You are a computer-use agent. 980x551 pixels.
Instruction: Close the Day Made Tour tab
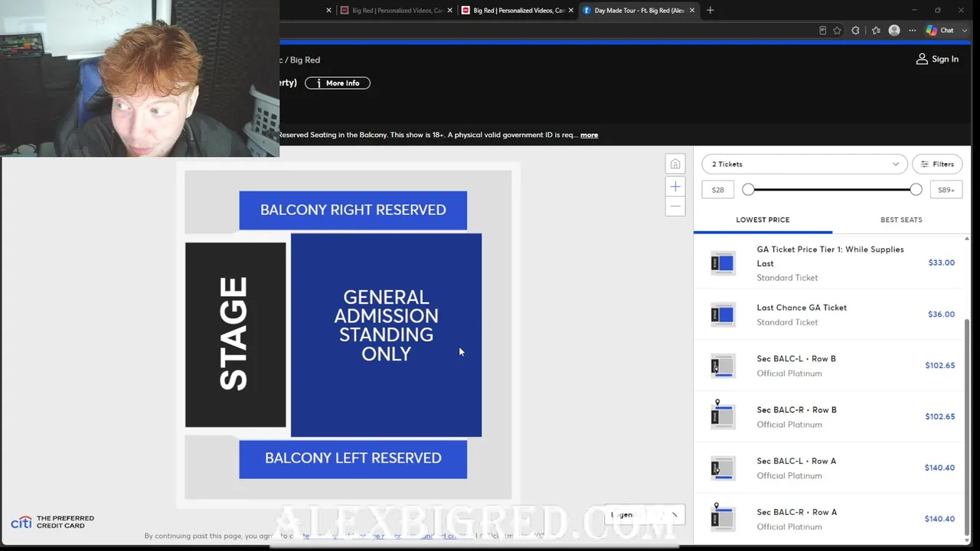[x=692, y=10]
